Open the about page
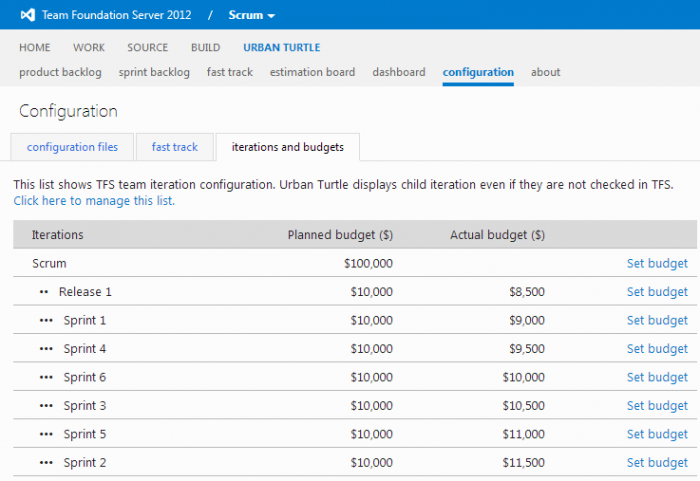This screenshot has height=481, width=700. pos(545,72)
